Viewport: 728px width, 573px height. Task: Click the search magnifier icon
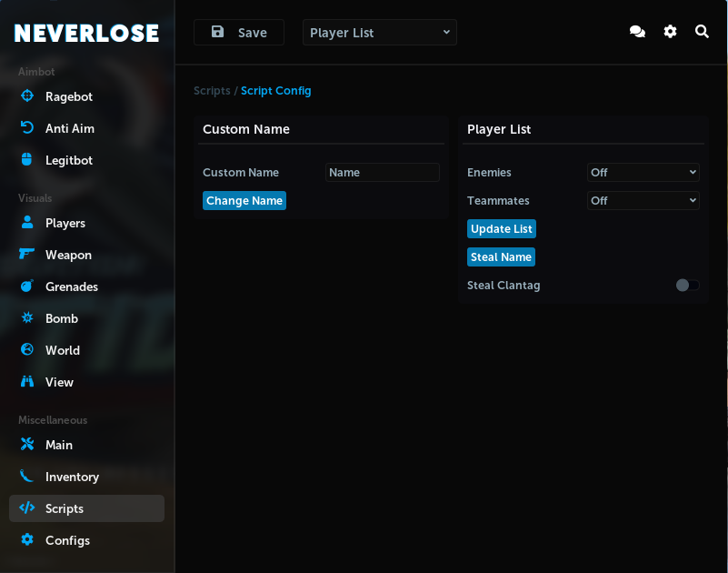click(702, 32)
